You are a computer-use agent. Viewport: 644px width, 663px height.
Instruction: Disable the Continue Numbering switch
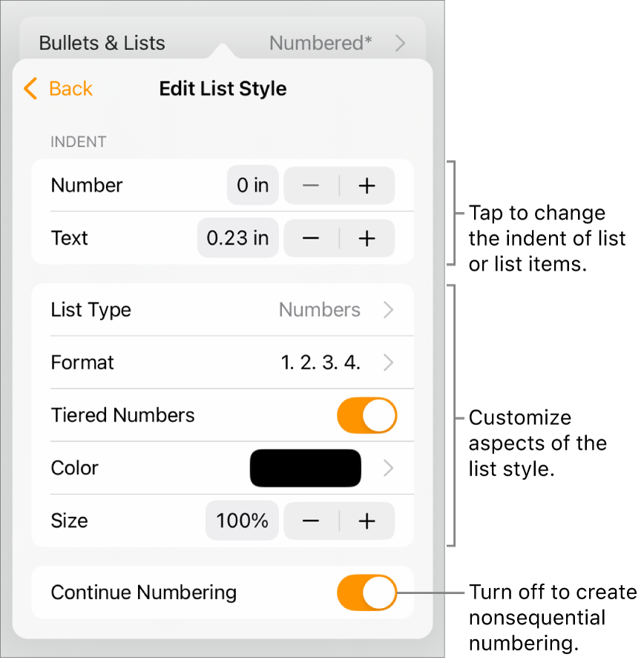tap(367, 593)
